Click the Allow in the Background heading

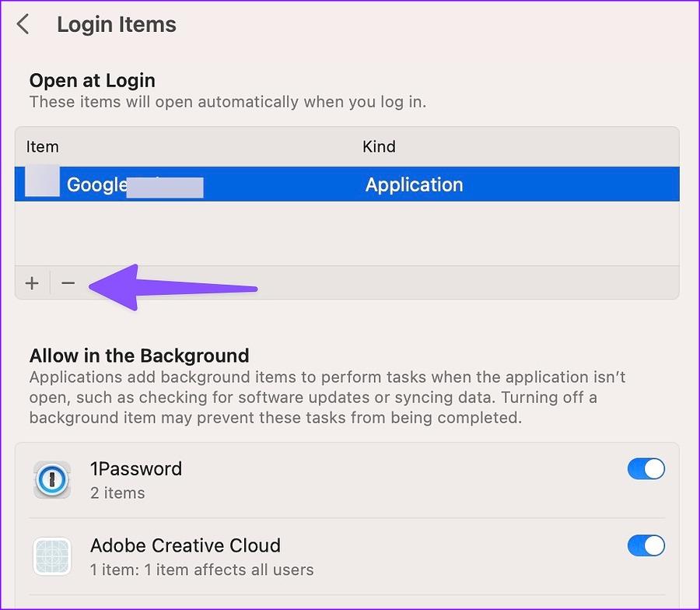point(138,355)
